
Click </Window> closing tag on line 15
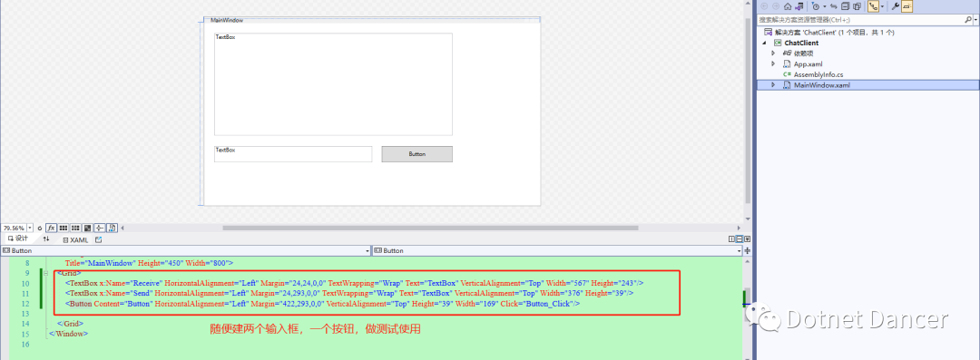(68, 334)
